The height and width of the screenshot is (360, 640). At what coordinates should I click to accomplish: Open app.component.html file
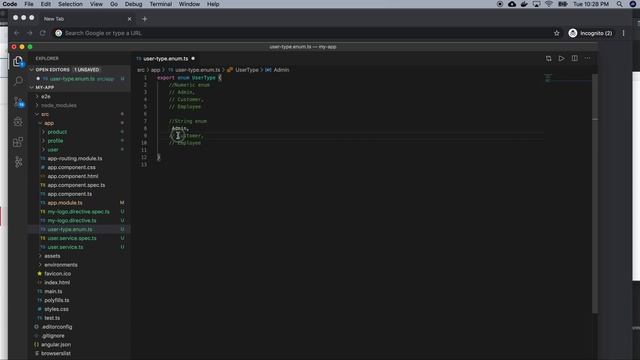click(x=73, y=176)
